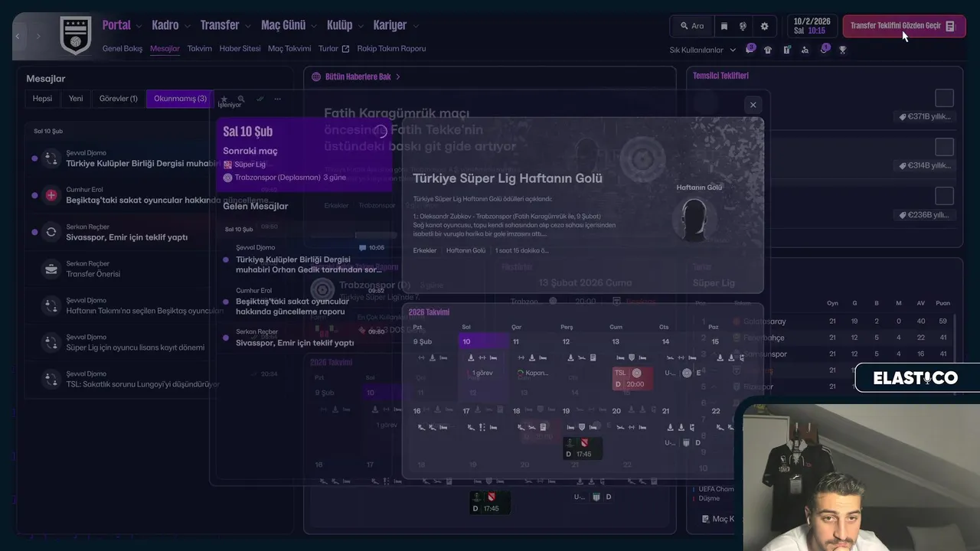
Task: Tick checkbox for the €236B offer
Action: tap(944, 196)
